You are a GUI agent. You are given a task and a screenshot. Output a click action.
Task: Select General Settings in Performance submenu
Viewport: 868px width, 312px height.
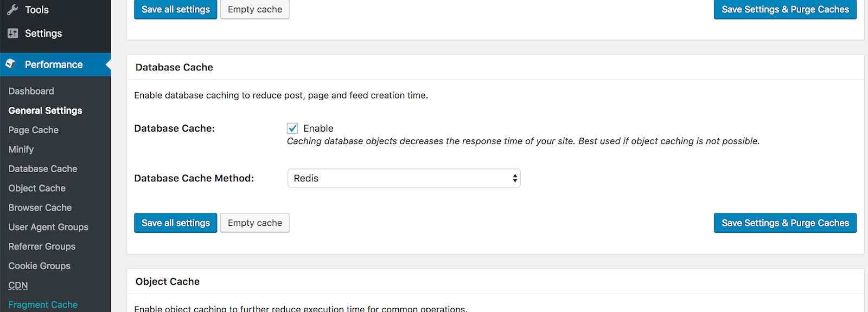pos(45,110)
